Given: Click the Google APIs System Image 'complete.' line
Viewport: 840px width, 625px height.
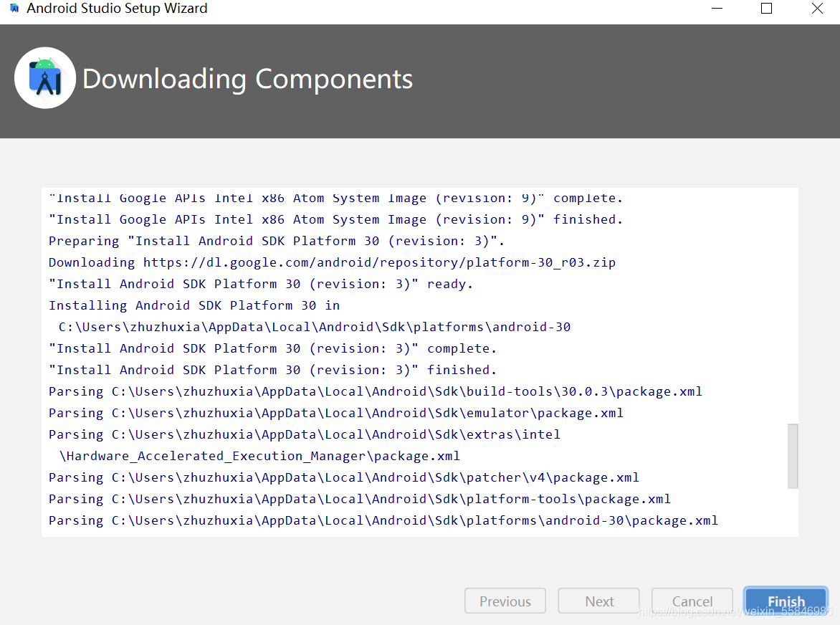Looking at the screenshot, I should tap(336, 198).
